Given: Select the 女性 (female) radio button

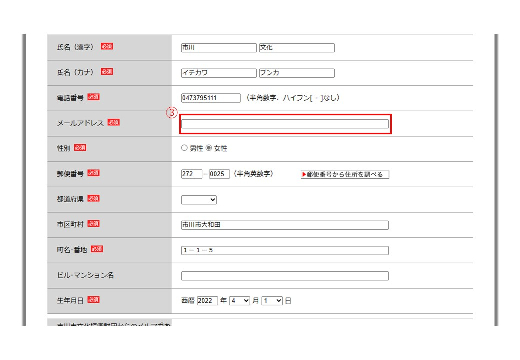Looking at the screenshot, I should click(x=209, y=148).
